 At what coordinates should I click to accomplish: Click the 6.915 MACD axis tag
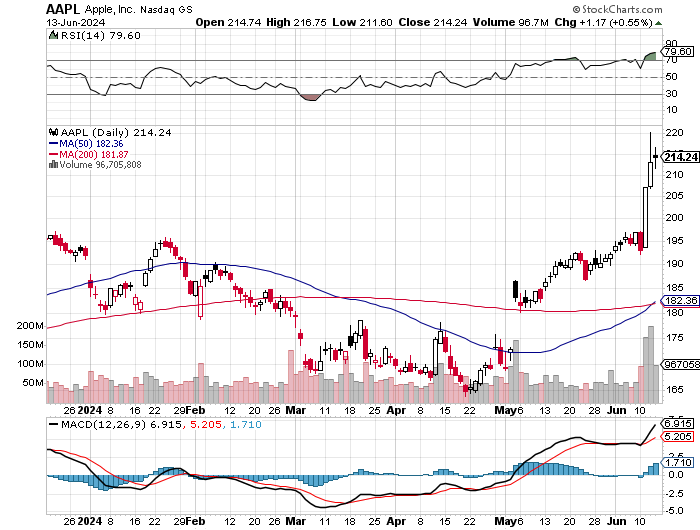pyautogui.click(x=678, y=423)
